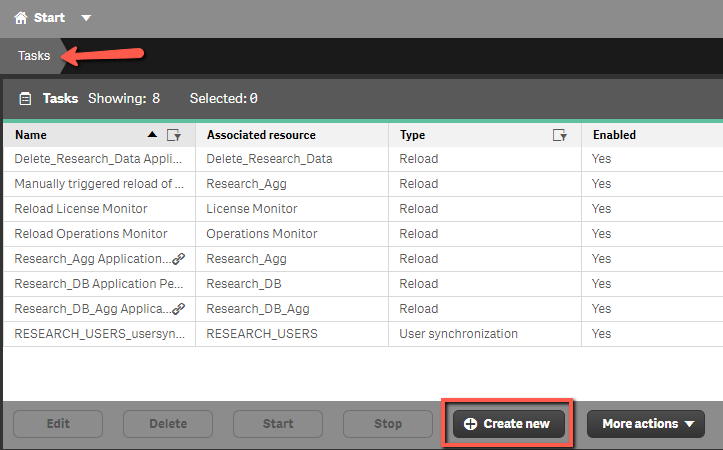Select the Delete_Research_Data Appli... task

click(98, 159)
